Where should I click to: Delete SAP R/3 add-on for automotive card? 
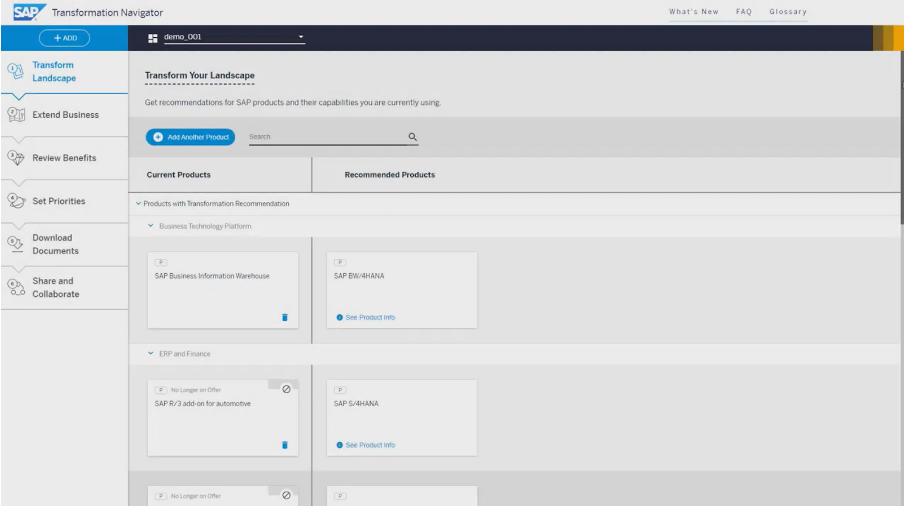[284, 445]
